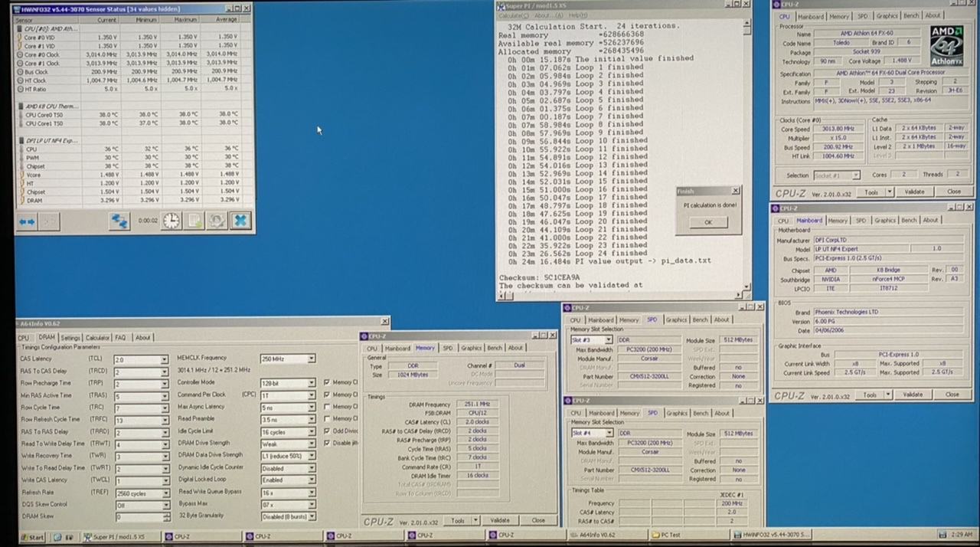Image resolution: width=980 pixels, height=547 pixels.
Task: Click HWiNFO clock reset timer icon
Action: coord(171,221)
